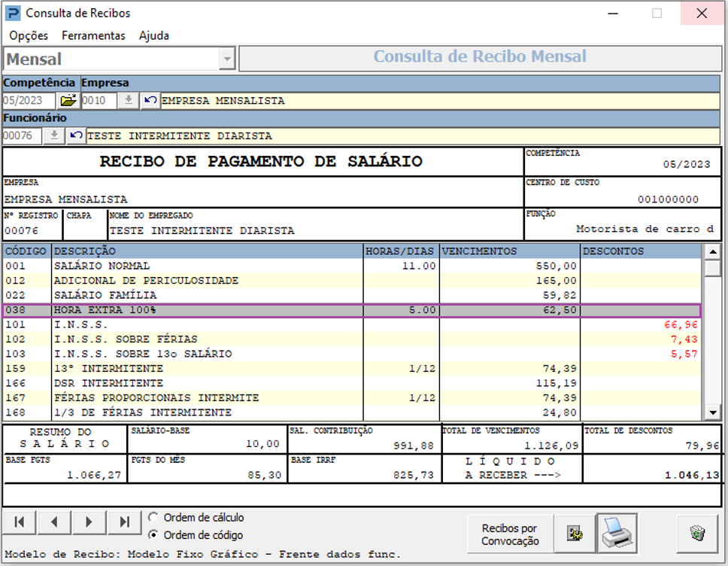Select the FÉRIAS PROPORCIONAIS INTERMITE row
The image size is (728, 566).
pos(352,397)
